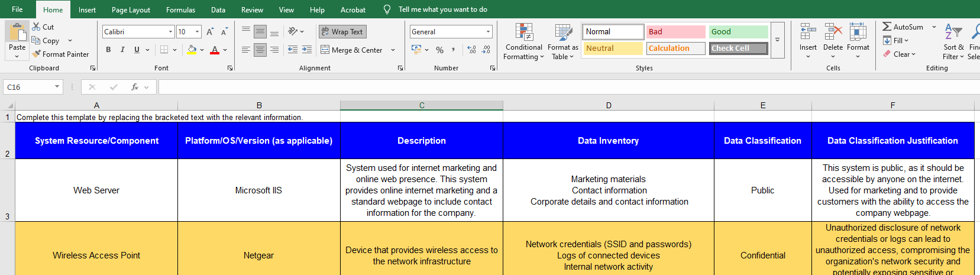The height and width of the screenshot is (275, 980).
Task: Align cell text right
Action: [274, 50]
